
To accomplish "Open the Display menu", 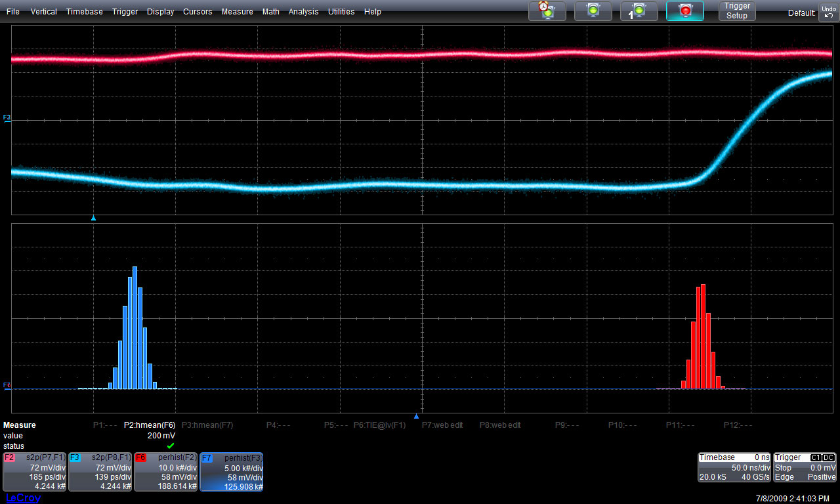I will (x=160, y=12).
